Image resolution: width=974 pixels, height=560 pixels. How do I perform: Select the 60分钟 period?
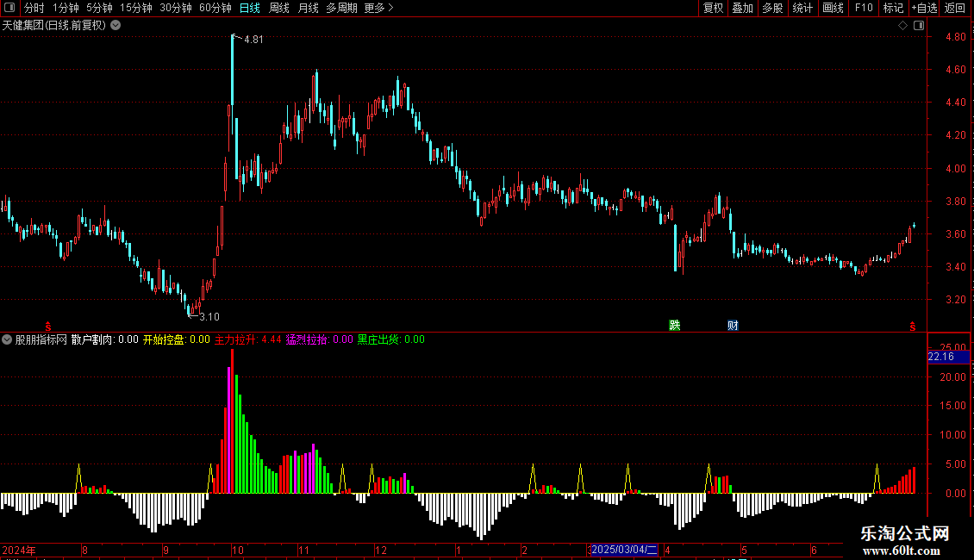[215, 8]
